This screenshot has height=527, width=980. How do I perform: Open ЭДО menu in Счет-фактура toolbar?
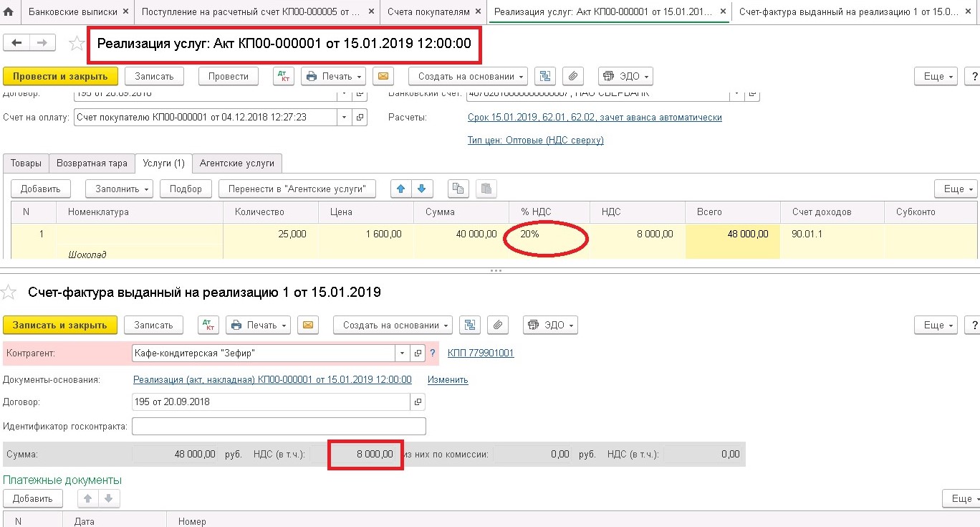(x=550, y=326)
